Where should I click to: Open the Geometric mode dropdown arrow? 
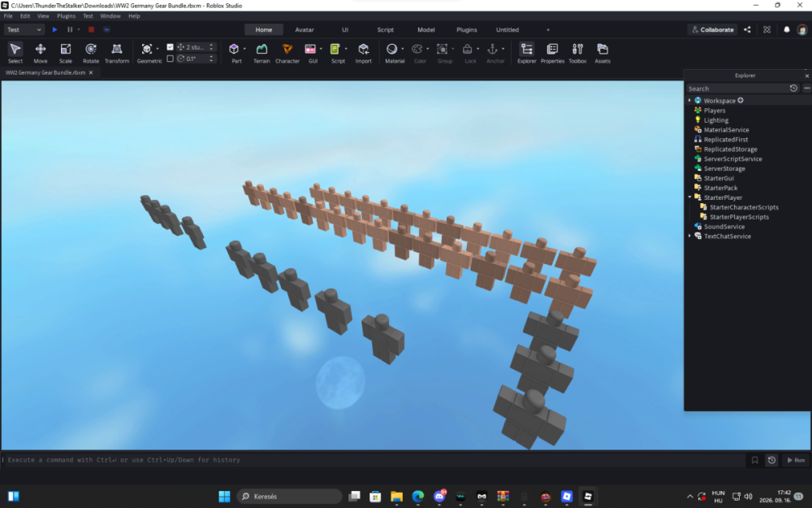[158, 49]
